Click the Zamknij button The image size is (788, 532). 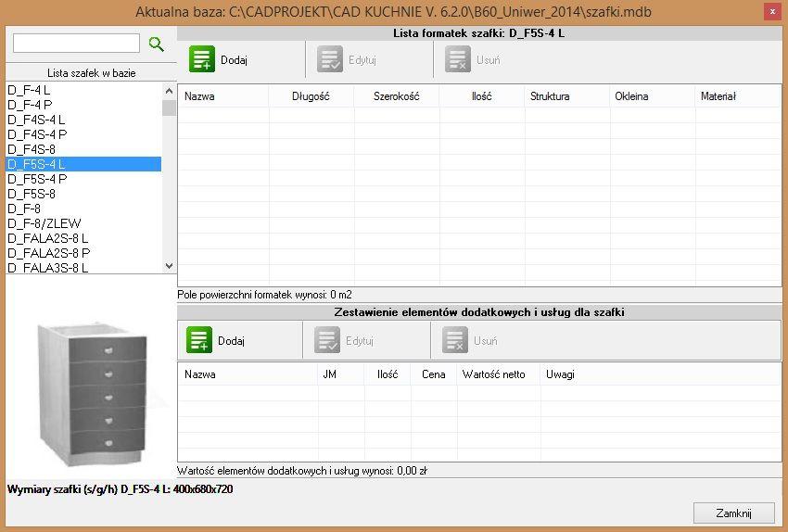pos(733,513)
